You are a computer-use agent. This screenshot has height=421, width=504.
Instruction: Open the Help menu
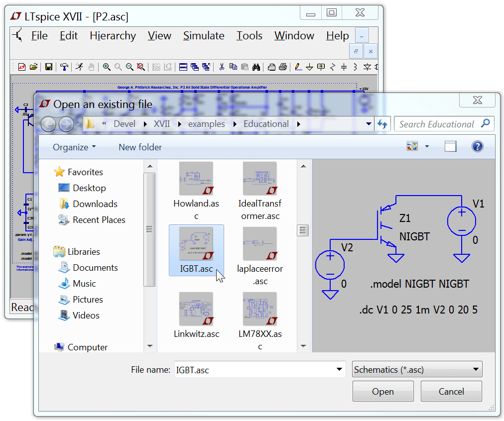tap(337, 36)
